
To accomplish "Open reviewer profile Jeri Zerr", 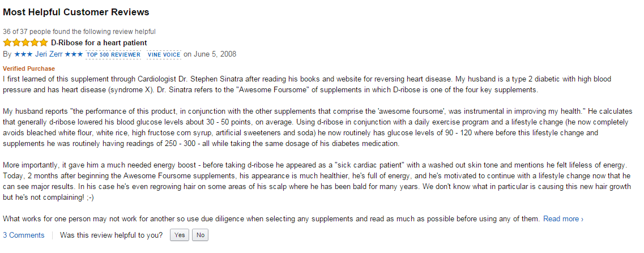I will (x=49, y=54).
